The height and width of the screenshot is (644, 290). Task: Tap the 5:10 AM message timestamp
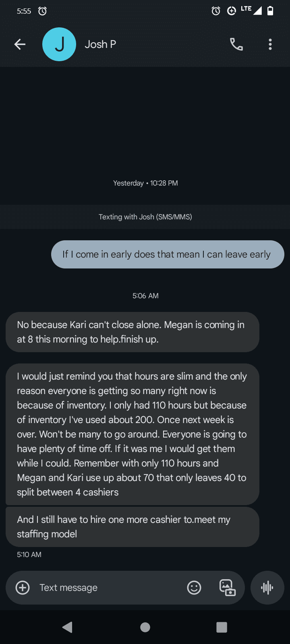point(29,555)
